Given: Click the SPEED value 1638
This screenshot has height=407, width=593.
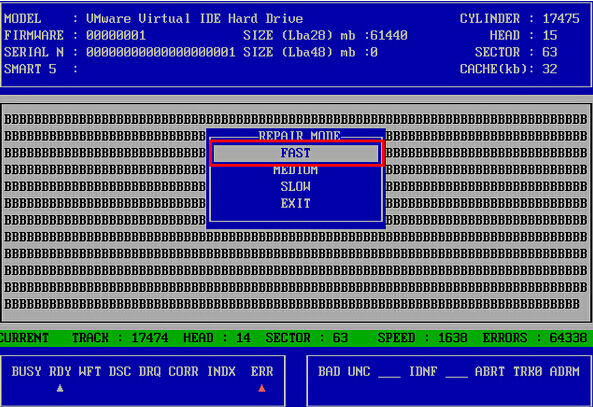Looking at the screenshot, I should (453, 338).
